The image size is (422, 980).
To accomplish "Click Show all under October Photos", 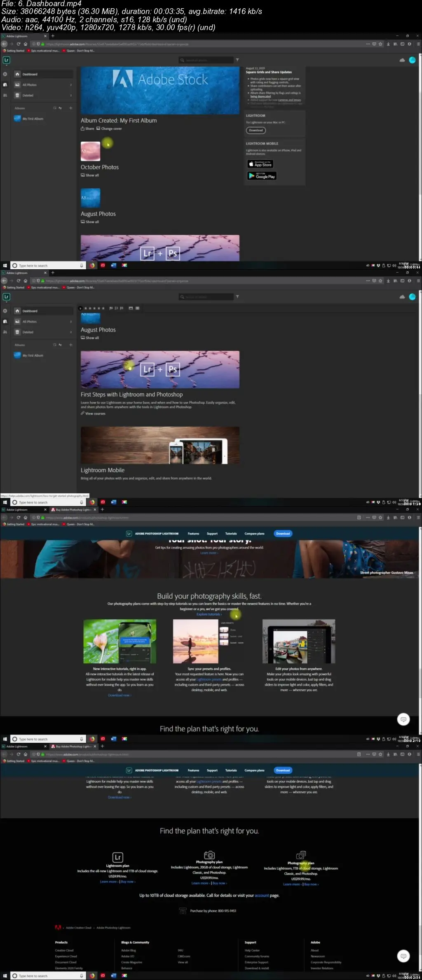I will point(90,175).
